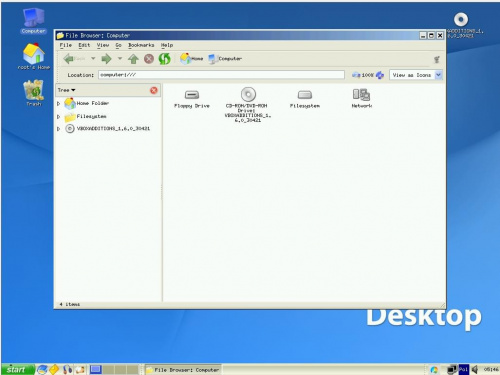Screen dimensions: 500x375
Task: Open the Bookmarks menu
Action: pyautogui.click(x=141, y=45)
